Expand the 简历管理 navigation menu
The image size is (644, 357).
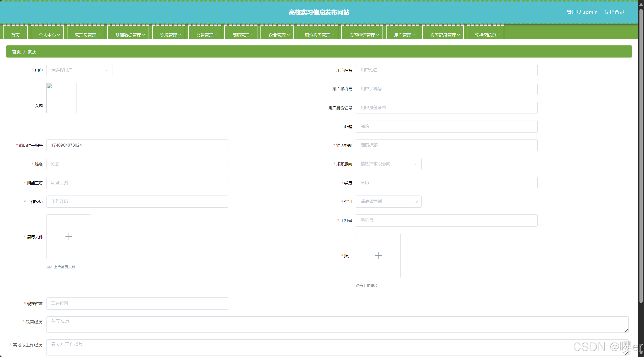243,35
